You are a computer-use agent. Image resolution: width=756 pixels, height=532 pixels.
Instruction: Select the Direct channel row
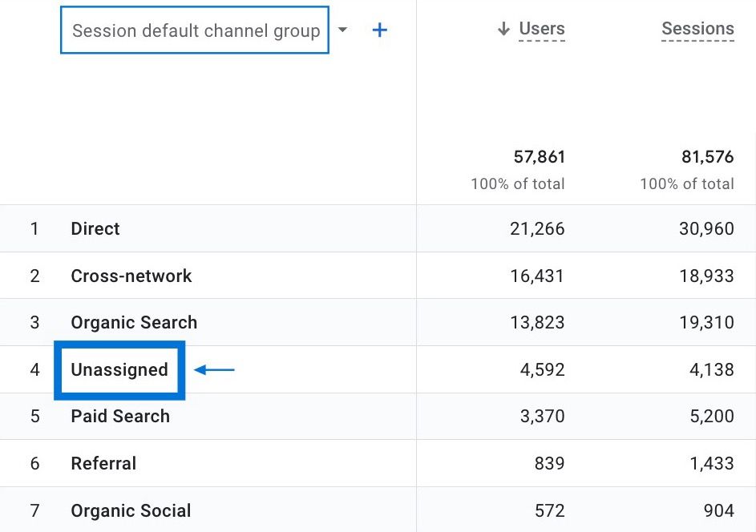click(95, 228)
